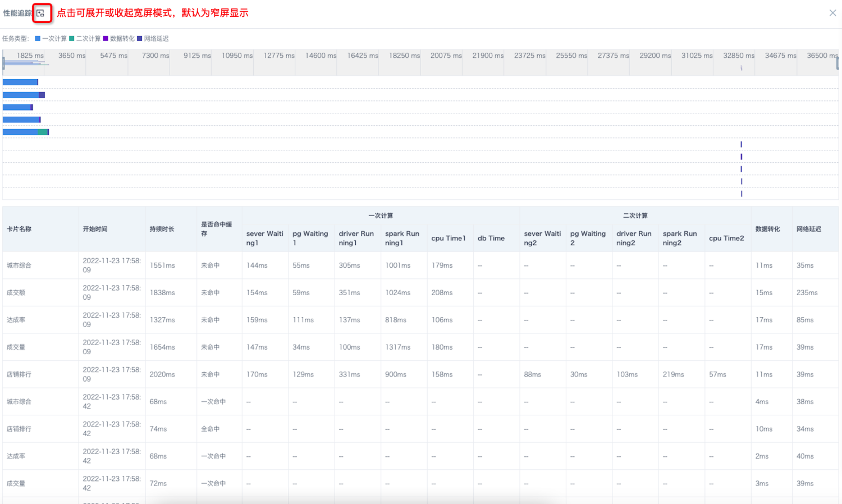Click the 性能追踪 panel title
The height and width of the screenshot is (504, 842).
(x=17, y=13)
